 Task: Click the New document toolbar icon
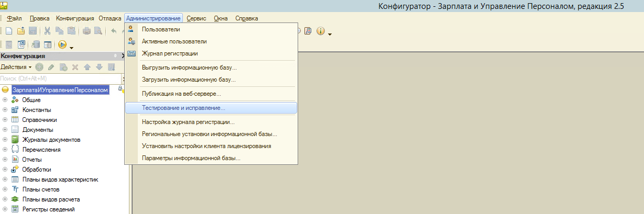(x=9, y=31)
